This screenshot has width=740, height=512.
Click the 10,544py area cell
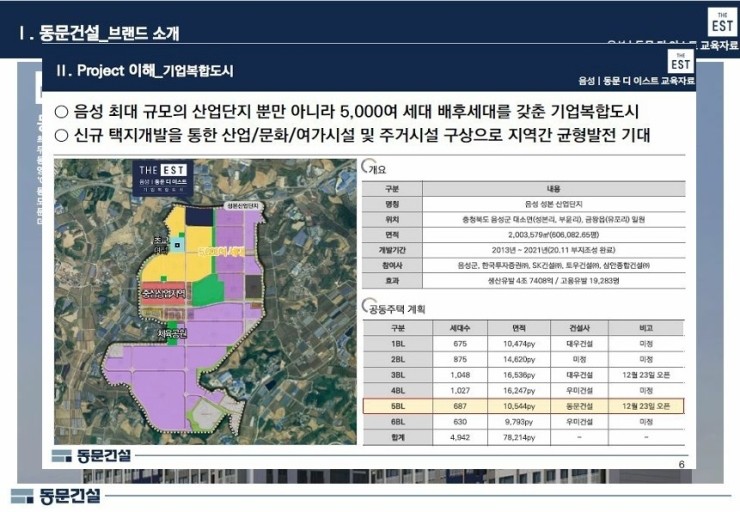(519, 406)
